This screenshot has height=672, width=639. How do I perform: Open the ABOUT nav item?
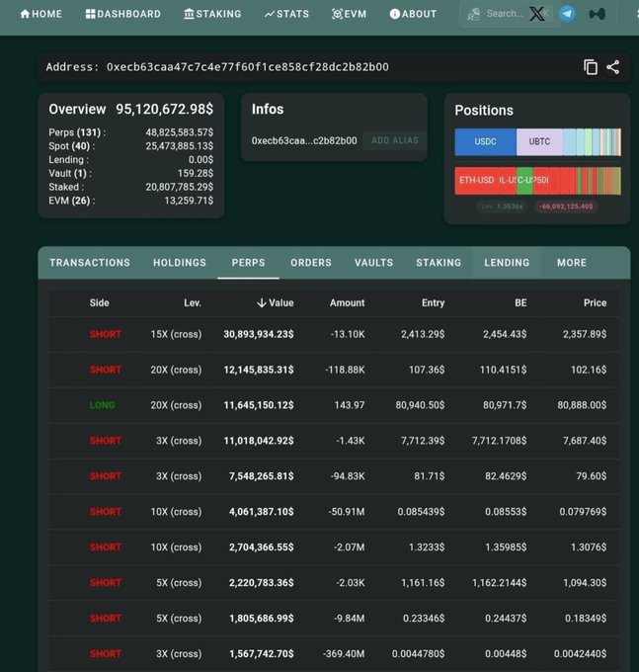click(413, 14)
